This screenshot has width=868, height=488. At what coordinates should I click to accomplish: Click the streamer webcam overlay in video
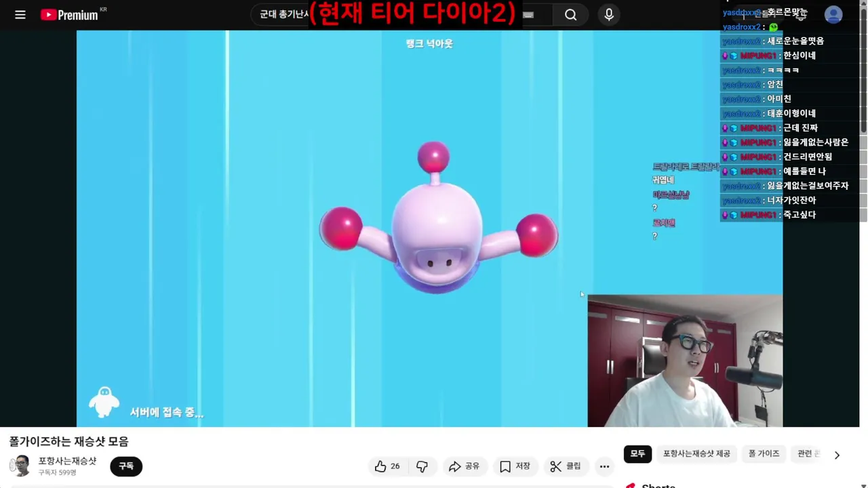point(685,361)
